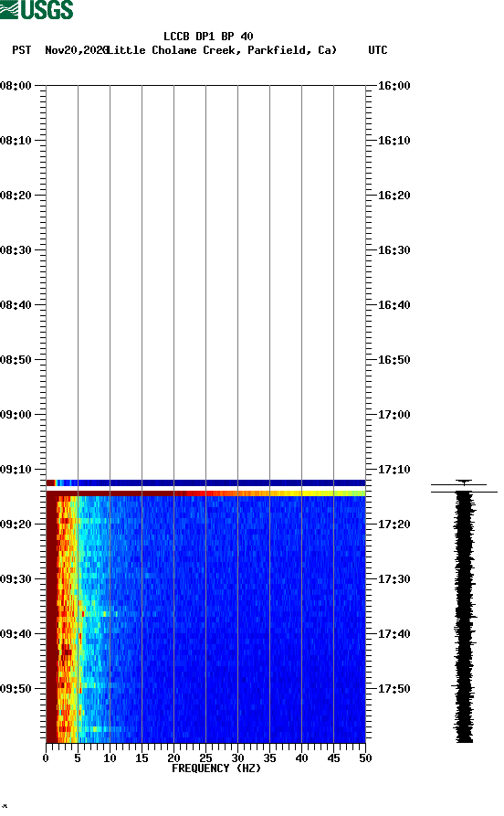The height and width of the screenshot is (816, 504).
Task: Click the '09:20' PST time label
Action: (16, 525)
